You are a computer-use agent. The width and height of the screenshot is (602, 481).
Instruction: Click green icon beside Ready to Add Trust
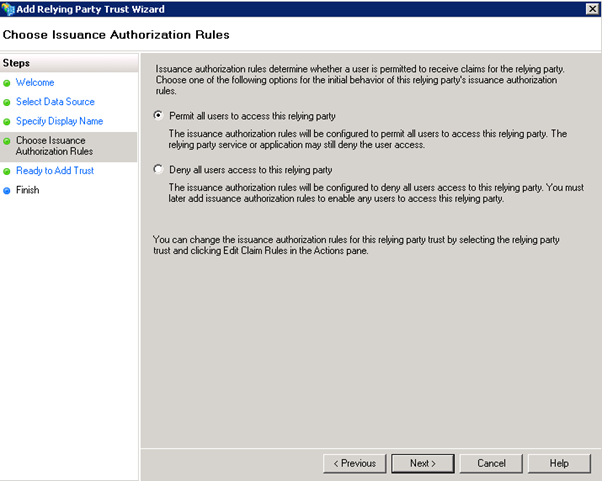[x=7, y=171]
